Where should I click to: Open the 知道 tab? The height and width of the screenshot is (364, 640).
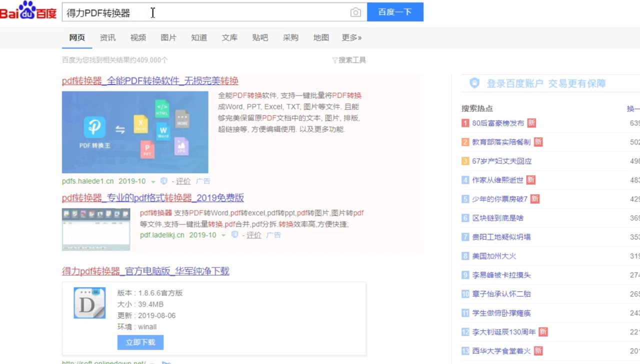(199, 37)
